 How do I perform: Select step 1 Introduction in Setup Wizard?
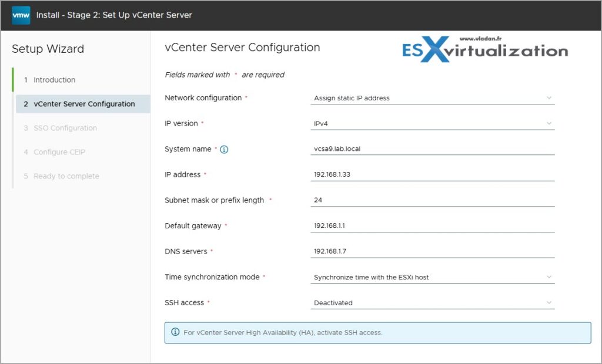click(54, 80)
